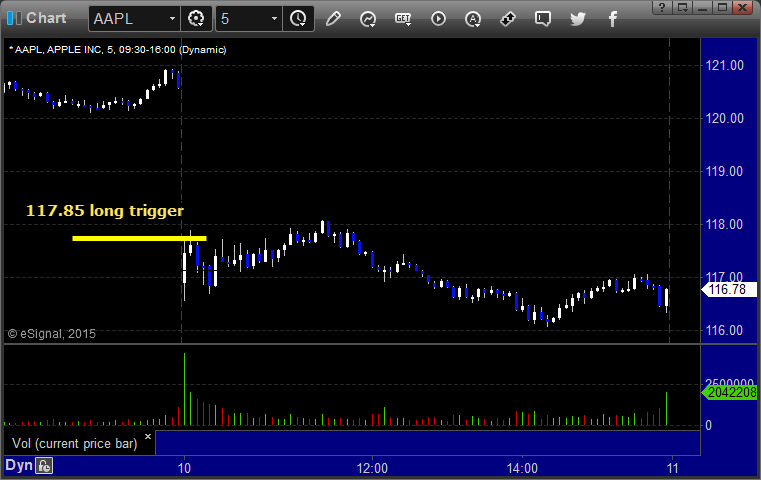The height and width of the screenshot is (480, 761).
Task: Click the 12:00 time axis label
Action: tap(372, 468)
